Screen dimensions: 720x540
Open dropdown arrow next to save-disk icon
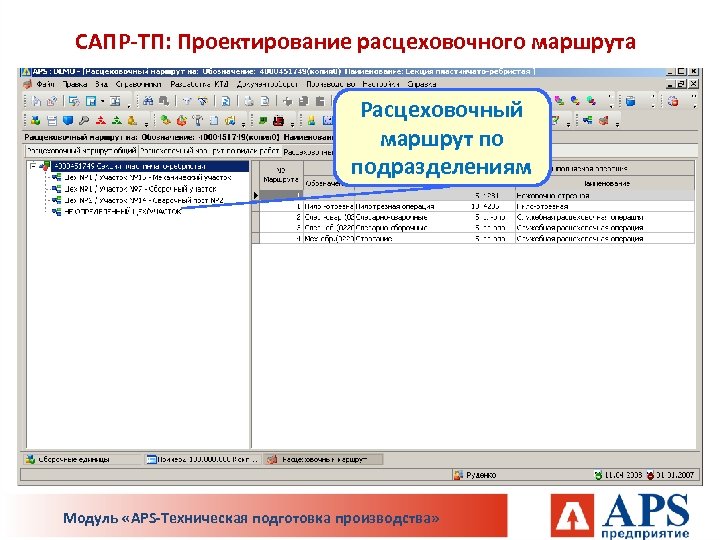(x=103, y=101)
